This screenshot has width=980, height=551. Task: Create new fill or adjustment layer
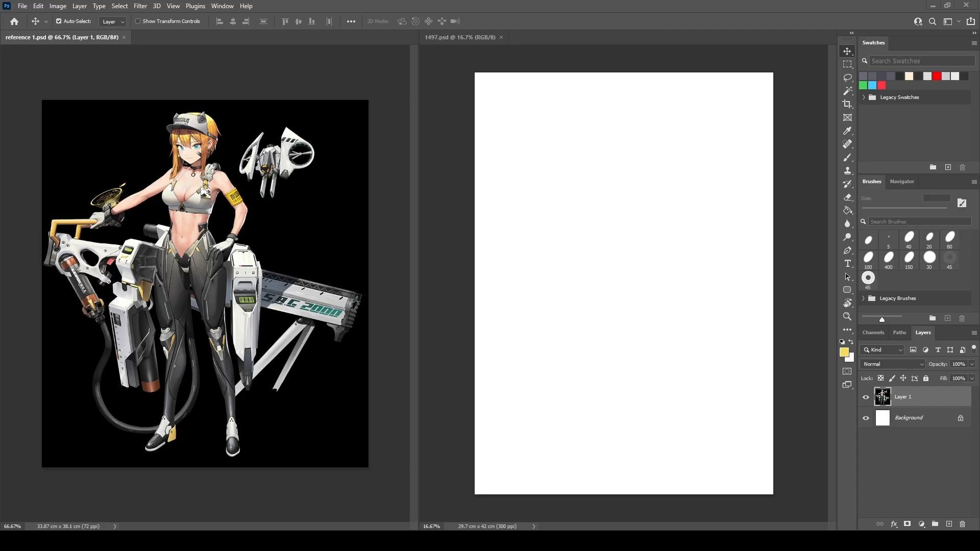coord(921,524)
